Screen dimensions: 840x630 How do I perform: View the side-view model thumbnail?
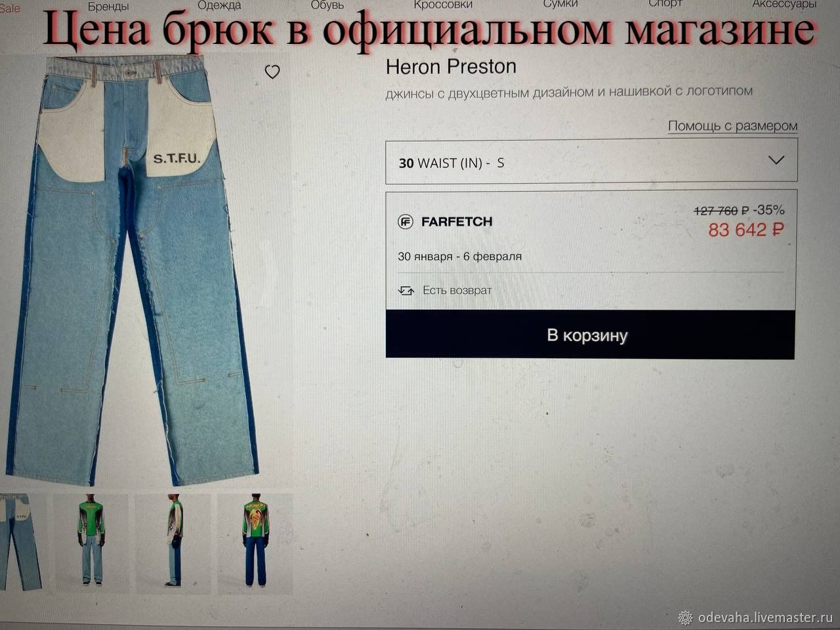pos(174,541)
